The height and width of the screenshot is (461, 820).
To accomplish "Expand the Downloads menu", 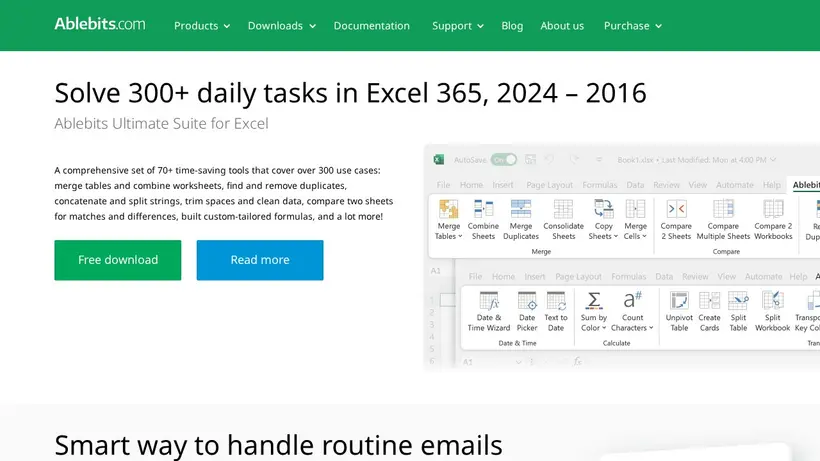I will point(281,26).
